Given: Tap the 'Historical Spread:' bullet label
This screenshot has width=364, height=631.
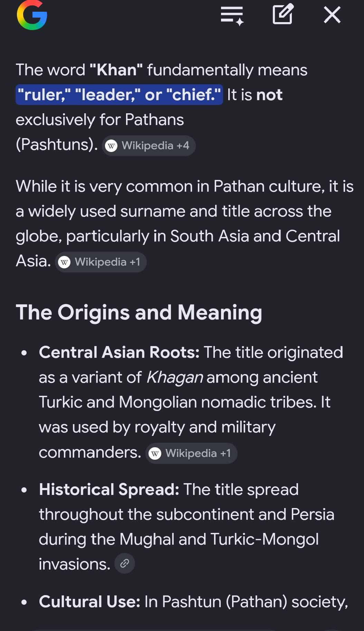Looking at the screenshot, I should tap(109, 489).
